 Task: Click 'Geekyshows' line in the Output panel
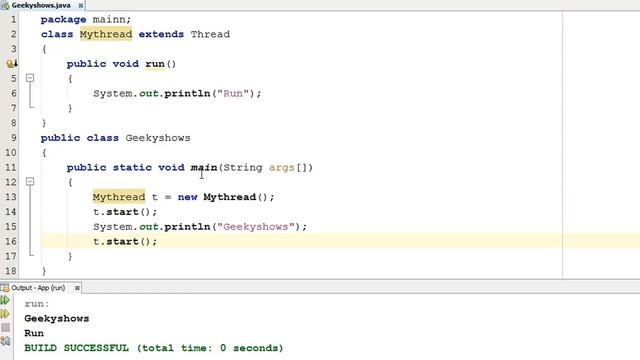point(57,318)
